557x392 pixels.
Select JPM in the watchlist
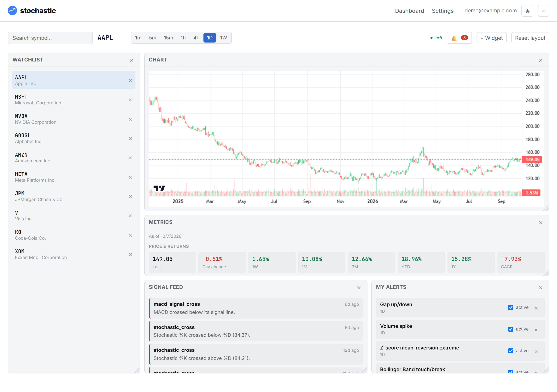[74, 196]
